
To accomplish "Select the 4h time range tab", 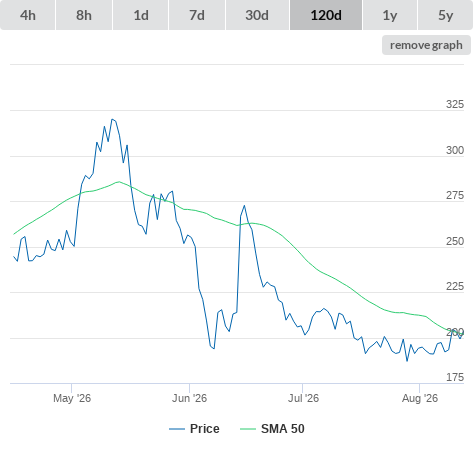I will coord(28,15).
